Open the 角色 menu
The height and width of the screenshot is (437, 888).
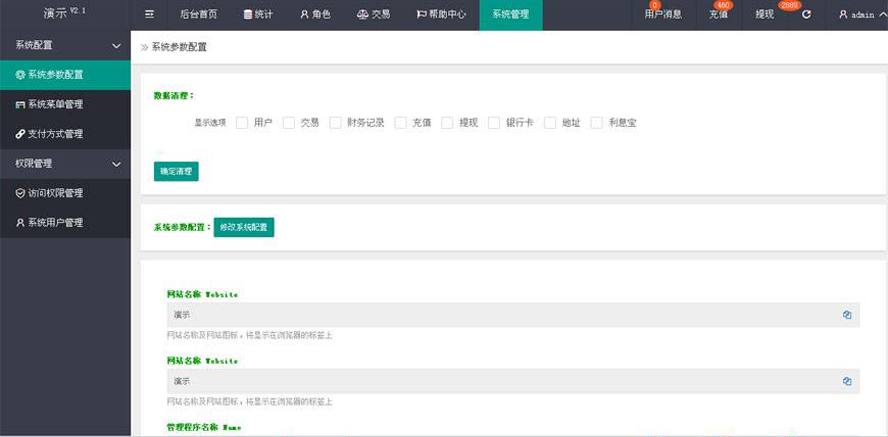[x=315, y=15]
